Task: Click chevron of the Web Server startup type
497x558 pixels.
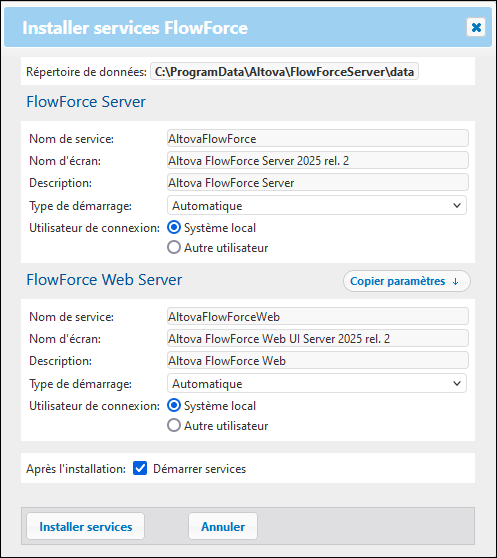Action: [x=457, y=384]
